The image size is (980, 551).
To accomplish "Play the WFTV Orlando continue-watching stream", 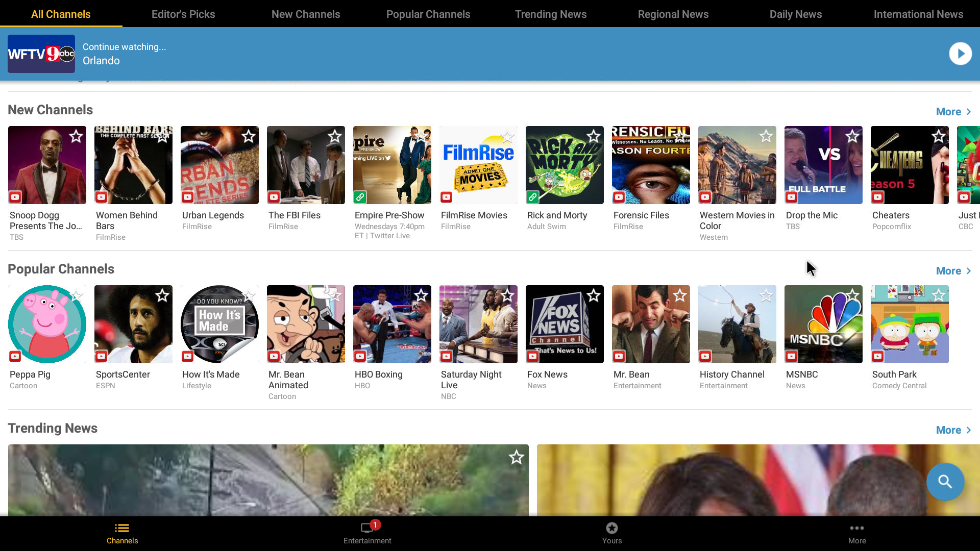I will click(x=960, y=54).
